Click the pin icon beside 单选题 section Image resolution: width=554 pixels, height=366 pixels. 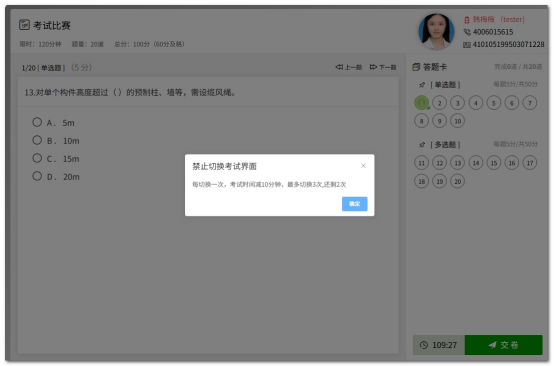click(422, 85)
